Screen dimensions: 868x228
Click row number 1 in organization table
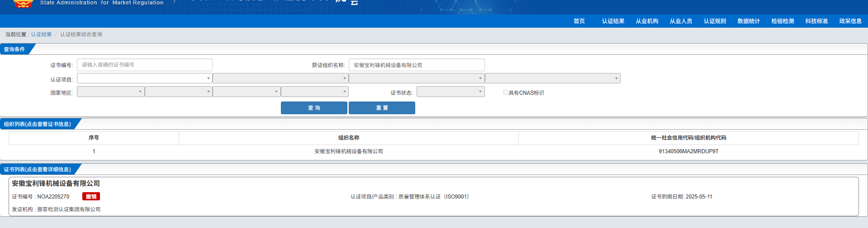pyautogui.click(x=94, y=151)
